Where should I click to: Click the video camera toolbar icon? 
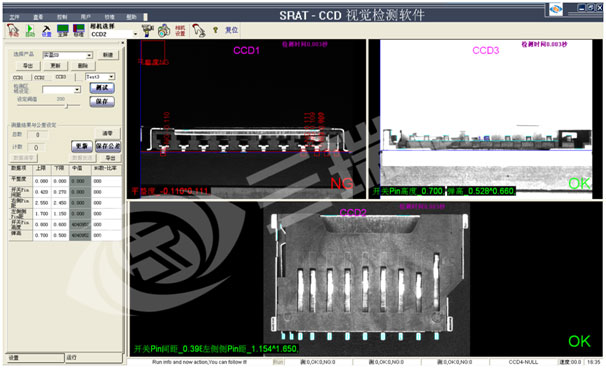(x=148, y=30)
